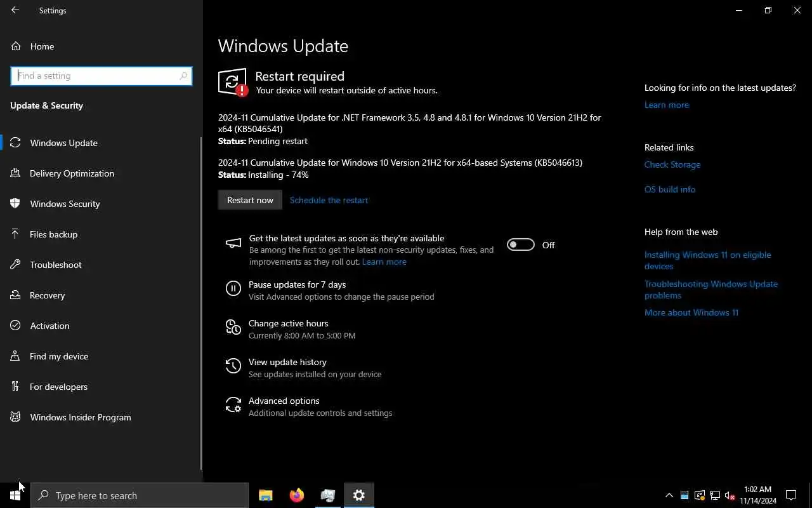This screenshot has width=812, height=508.
Task: Select Troubleshoot in the sidebar
Action: pos(101,265)
